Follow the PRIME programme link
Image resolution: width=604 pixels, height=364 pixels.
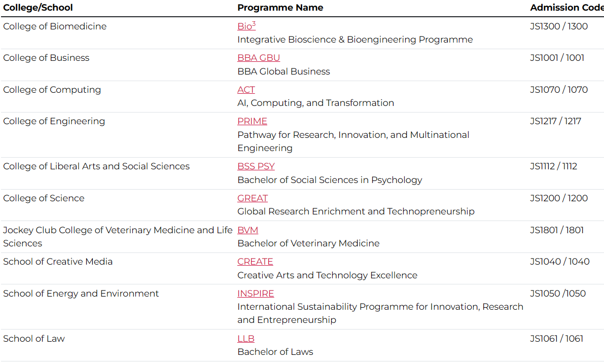click(x=252, y=121)
